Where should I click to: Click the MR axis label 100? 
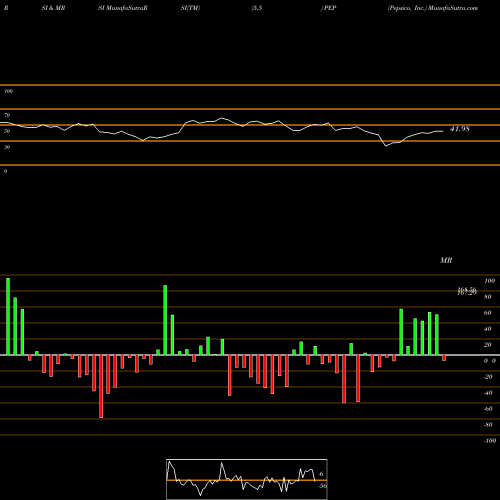[490, 281]
